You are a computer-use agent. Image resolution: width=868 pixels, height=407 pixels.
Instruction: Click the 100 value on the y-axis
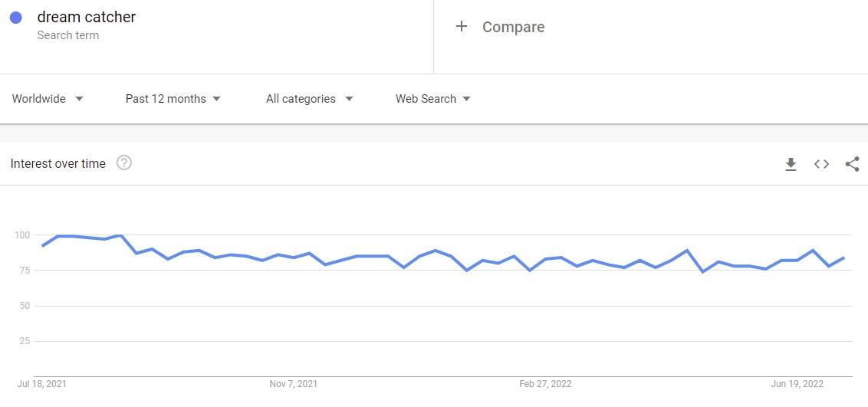pyautogui.click(x=22, y=235)
